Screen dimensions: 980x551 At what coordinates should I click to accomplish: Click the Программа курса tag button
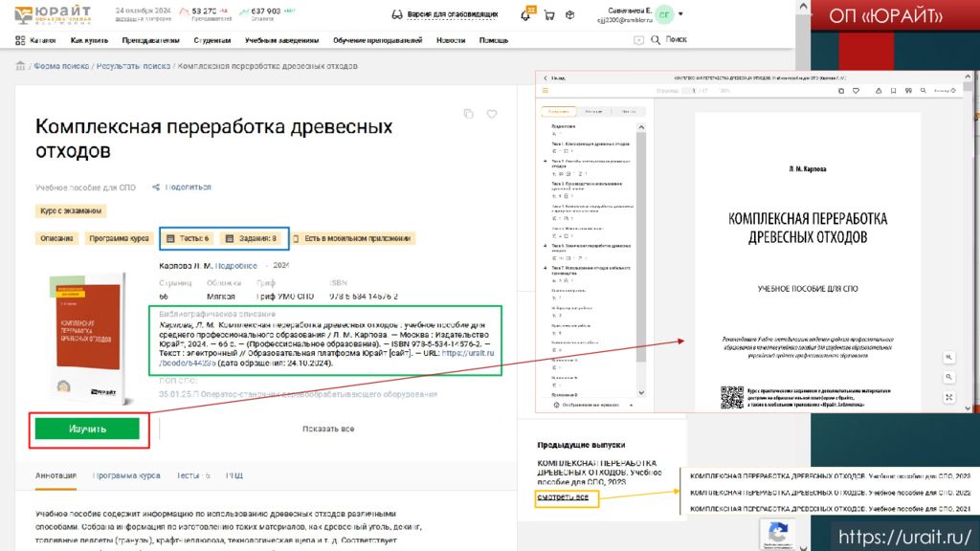pos(119,238)
